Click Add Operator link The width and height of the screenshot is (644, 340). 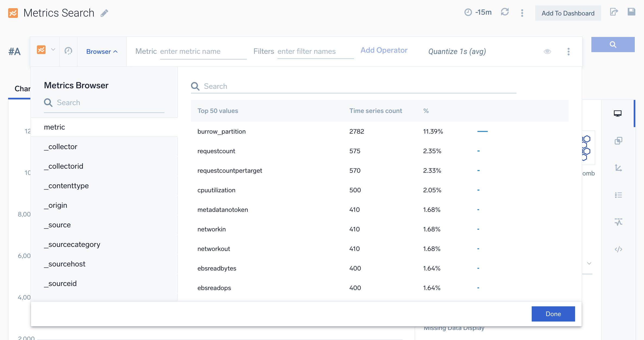point(384,50)
